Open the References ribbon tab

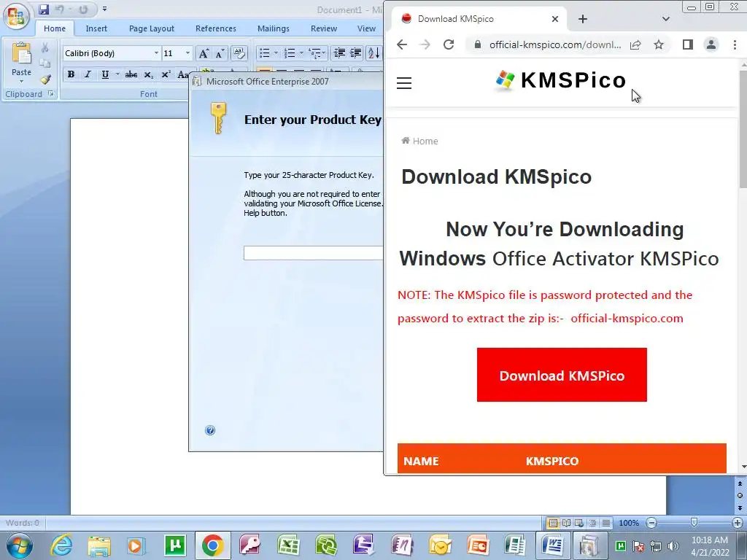point(216,28)
